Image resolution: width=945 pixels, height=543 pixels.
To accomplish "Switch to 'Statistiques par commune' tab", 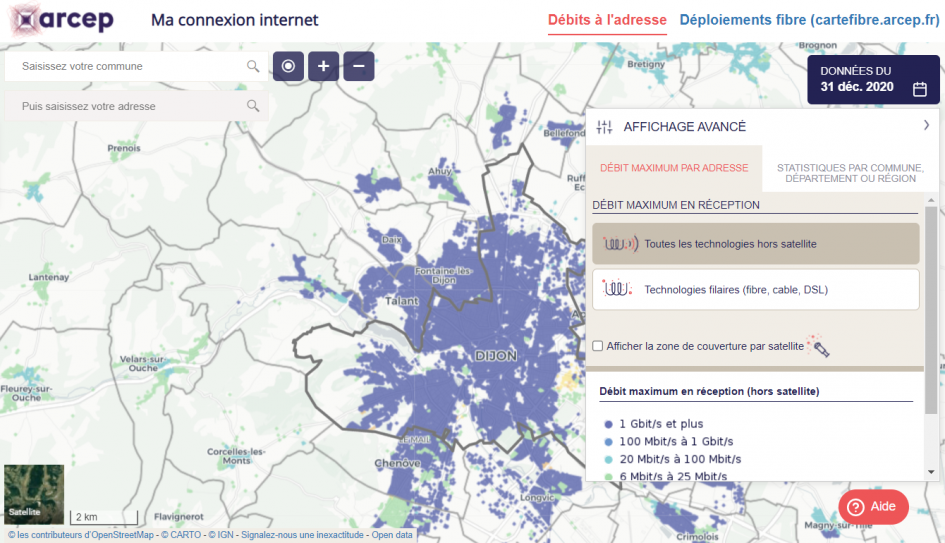I will [x=850, y=172].
